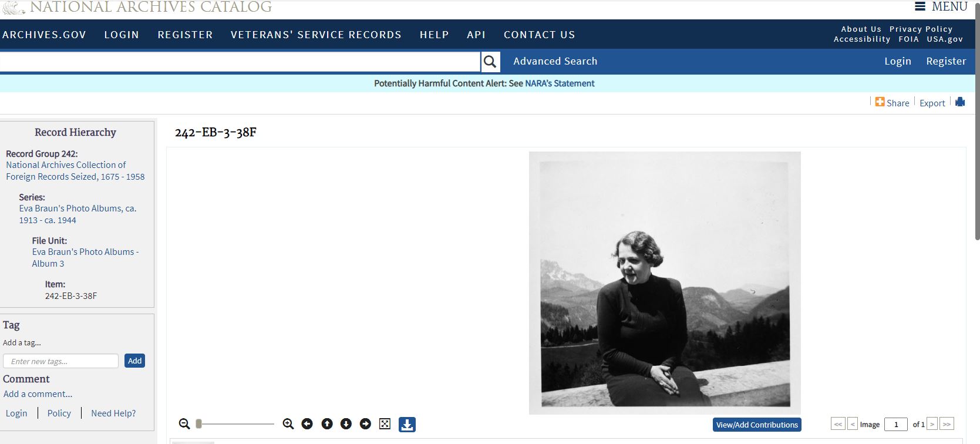This screenshot has width=980, height=444.
Task: Download the image file
Action: click(x=407, y=424)
